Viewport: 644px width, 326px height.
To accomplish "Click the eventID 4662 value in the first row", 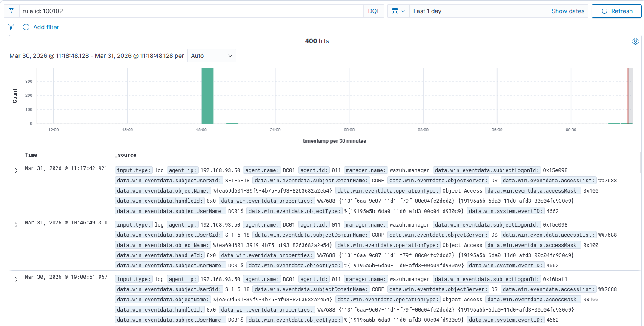I will [x=552, y=211].
